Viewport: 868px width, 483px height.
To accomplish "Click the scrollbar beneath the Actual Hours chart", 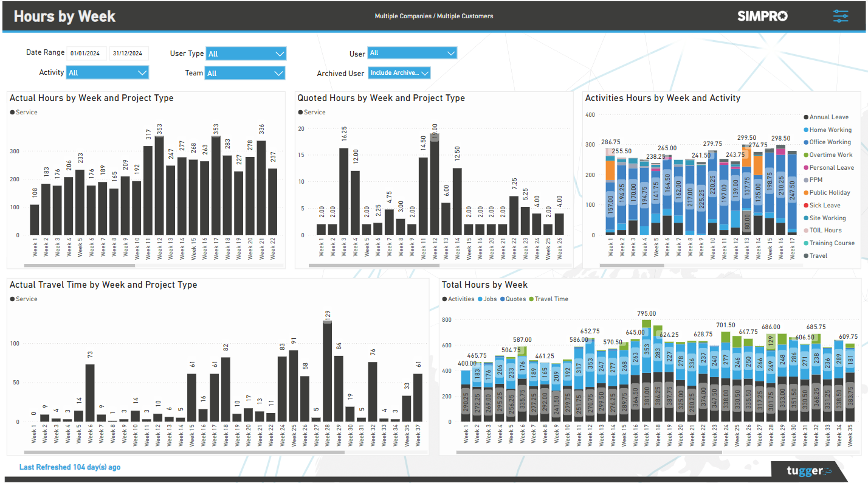I will 79,265.
